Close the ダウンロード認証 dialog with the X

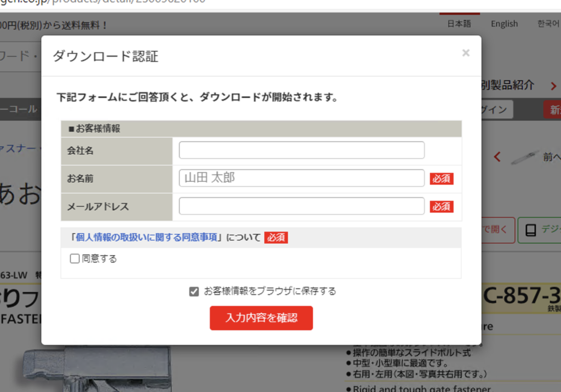coord(466,53)
